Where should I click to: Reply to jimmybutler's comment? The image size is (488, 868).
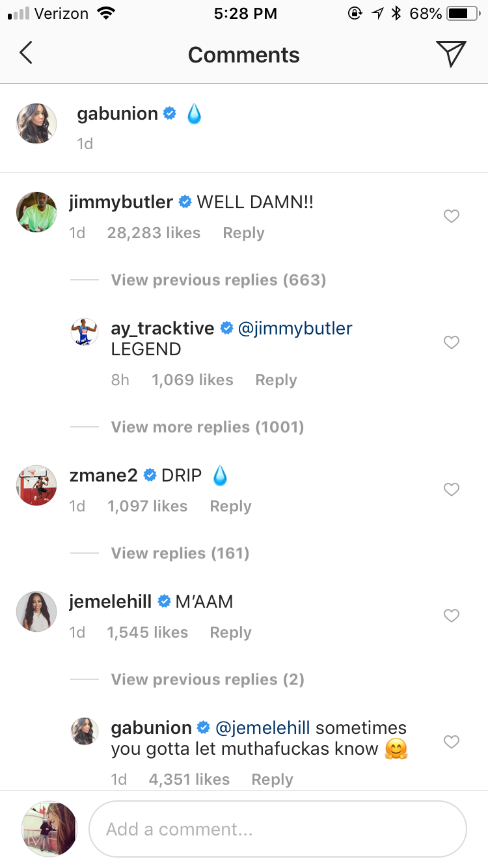pyautogui.click(x=243, y=233)
